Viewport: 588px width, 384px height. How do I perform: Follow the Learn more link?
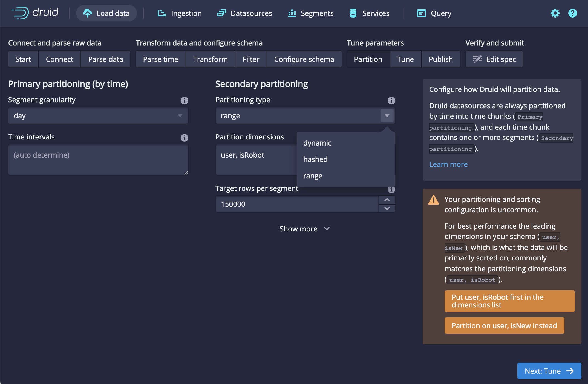(448, 164)
